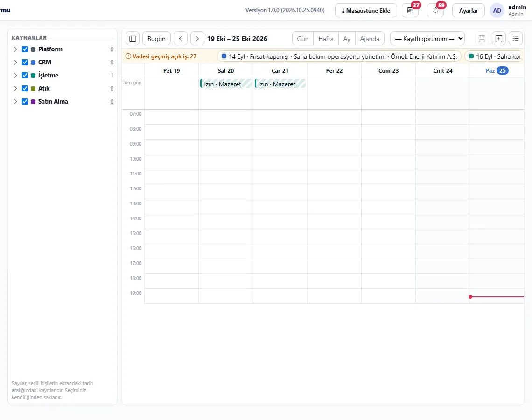Click the AD user avatar
The image size is (532, 420).
pyautogui.click(x=497, y=11)
